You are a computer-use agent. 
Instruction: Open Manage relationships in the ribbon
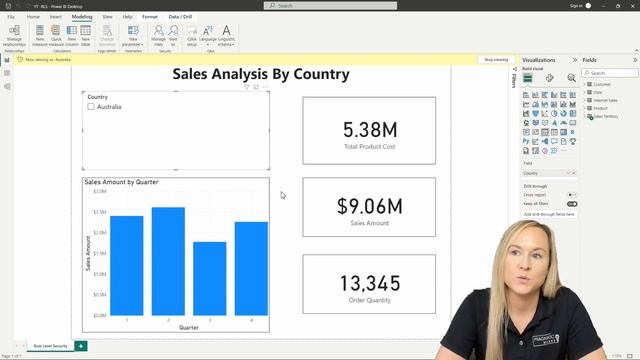[x=14, y=36]
